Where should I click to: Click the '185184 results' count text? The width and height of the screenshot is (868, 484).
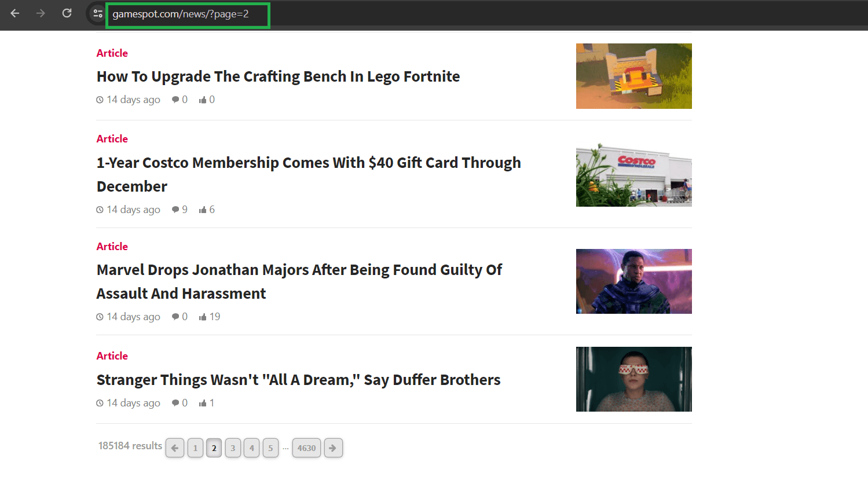130,446
